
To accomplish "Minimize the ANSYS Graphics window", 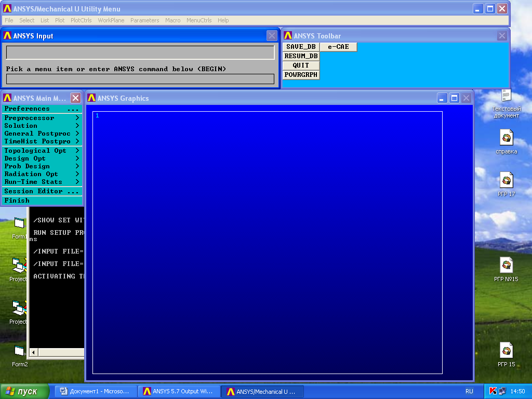I will 442,98.
